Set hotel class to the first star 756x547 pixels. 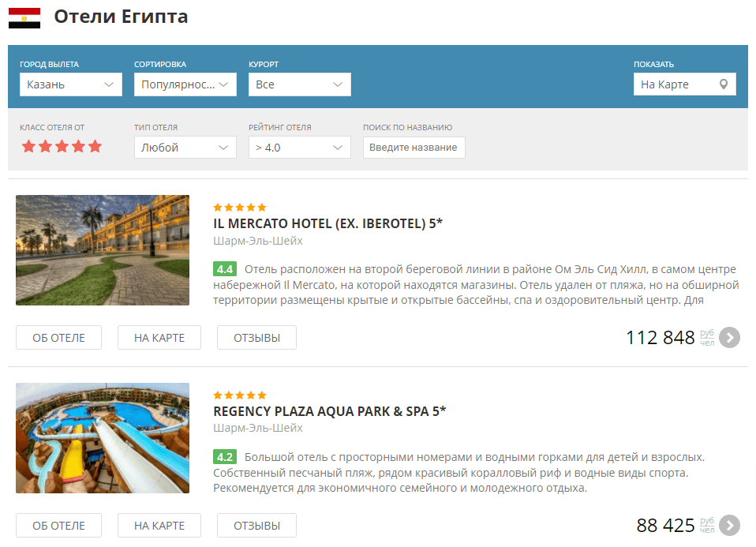pyautogui.click(x=29, y=146)
